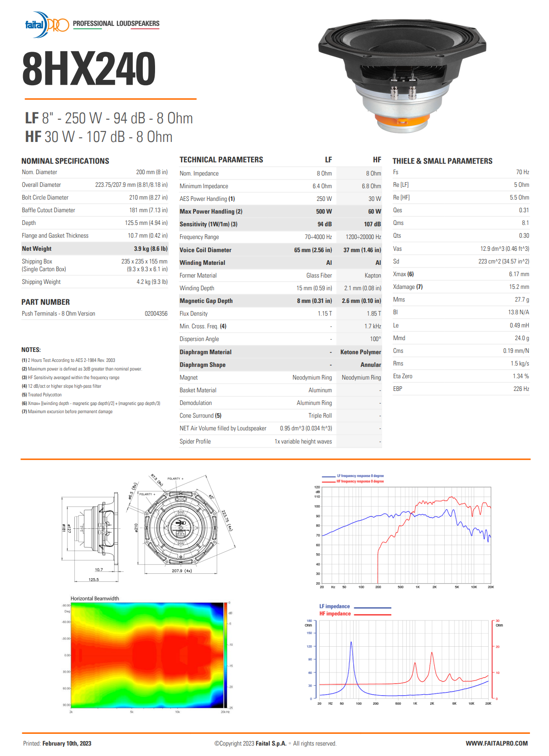The height and width of the screenshot is (756, 549).
Task: Click the printed date February 10th, 2023
Action: pyautogui.click(x=67, y=744)
